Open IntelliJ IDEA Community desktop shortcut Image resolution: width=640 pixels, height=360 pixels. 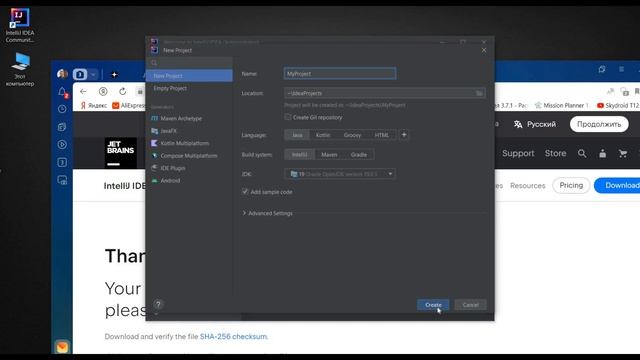point(20,25)
